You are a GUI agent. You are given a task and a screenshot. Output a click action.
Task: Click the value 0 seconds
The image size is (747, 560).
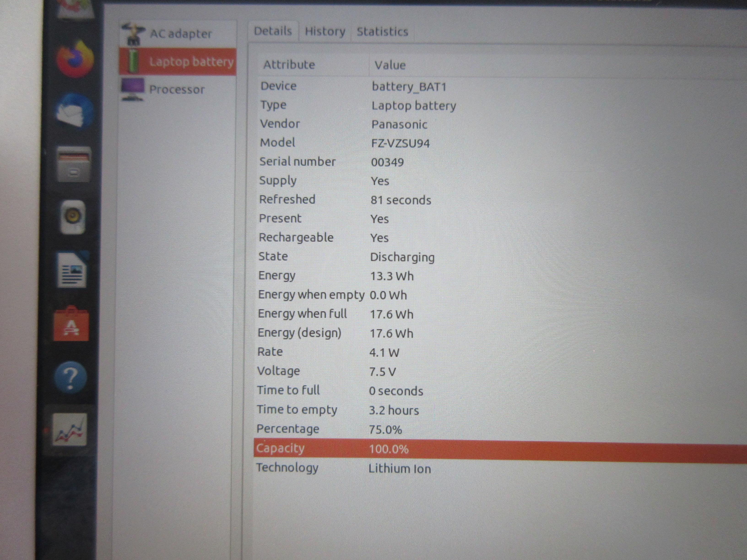click(396, 392)
